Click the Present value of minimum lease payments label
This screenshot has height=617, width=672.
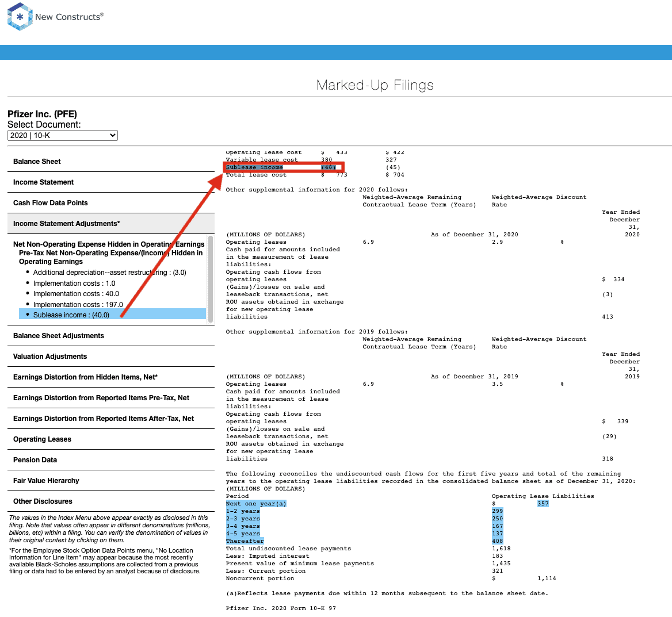point(300,564)
